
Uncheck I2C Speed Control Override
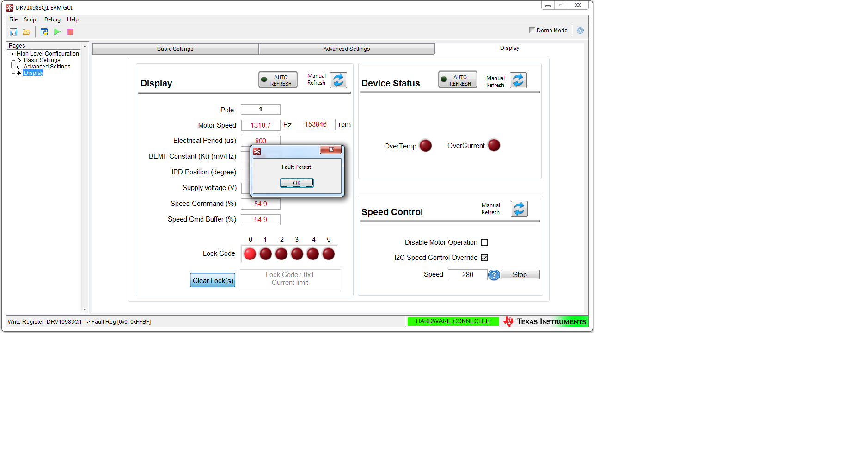pyautogui.click(x=484, y=258)
